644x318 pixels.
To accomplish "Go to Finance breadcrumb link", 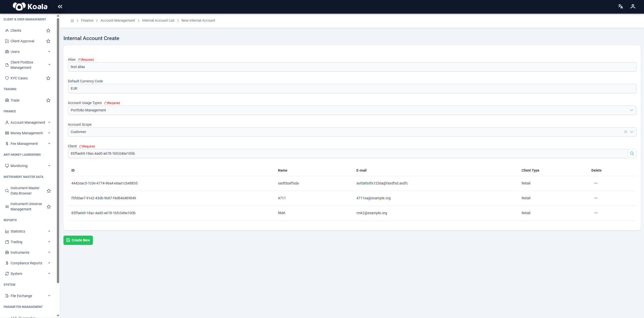I will click(87, 21).
